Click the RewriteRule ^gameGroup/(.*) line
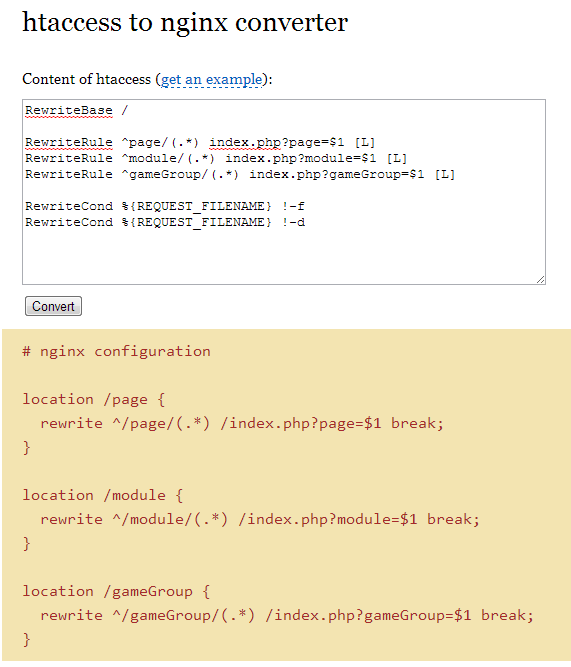 (x=240, y=174)
